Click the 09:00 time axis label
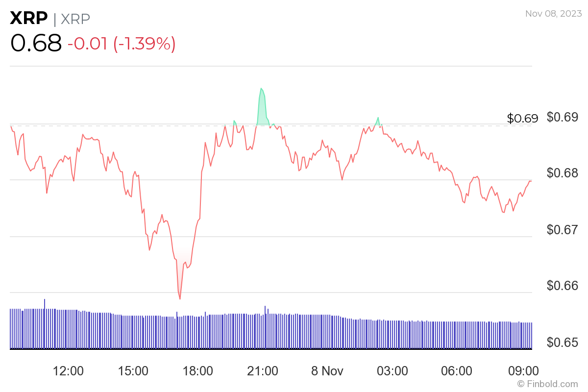This screenshot has height=392, width=588. tap(524, 371)
